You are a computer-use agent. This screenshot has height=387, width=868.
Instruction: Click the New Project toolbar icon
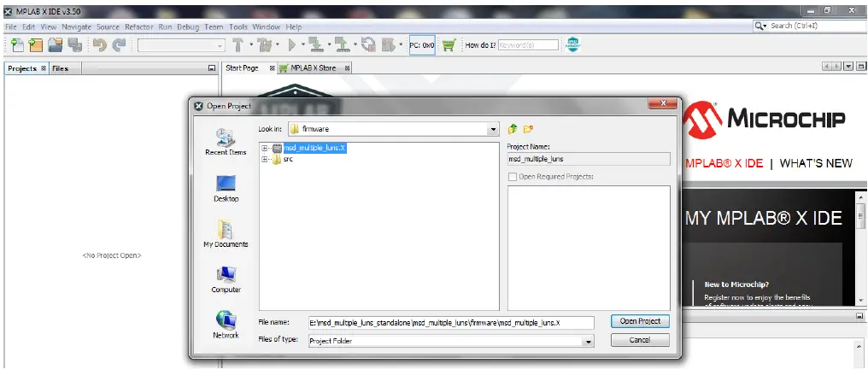(36, 44)
